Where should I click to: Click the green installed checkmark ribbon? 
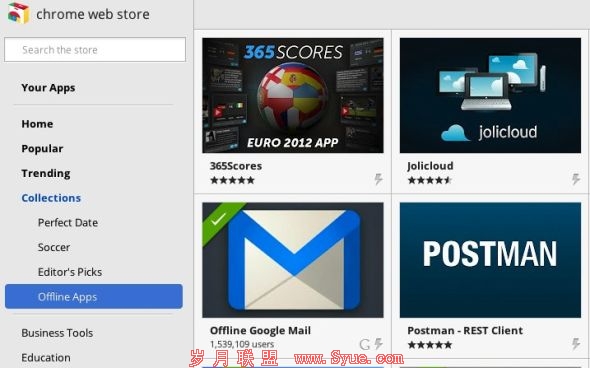pos(220,220)
